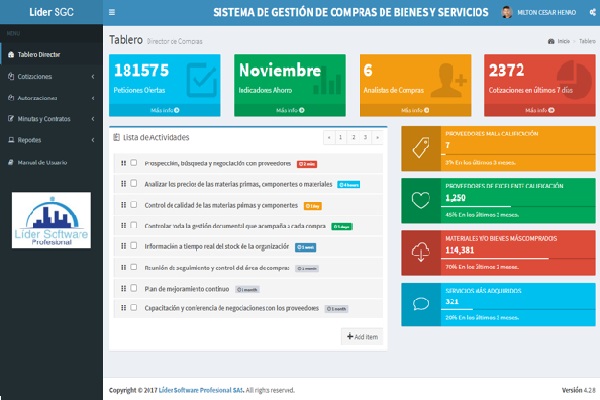Click the hamburger sidebar toggle icon

tap(111, 12)
